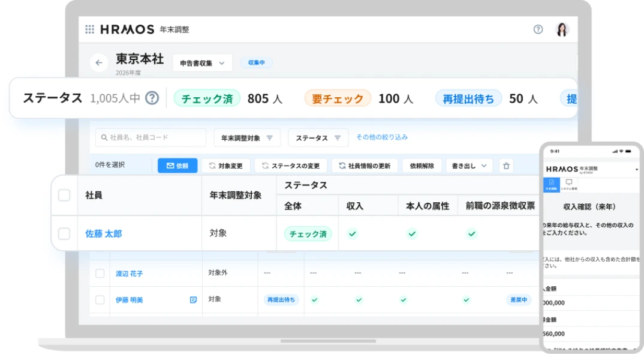
Task: Filter by チェック済 status badge
Action: point(207,98)
